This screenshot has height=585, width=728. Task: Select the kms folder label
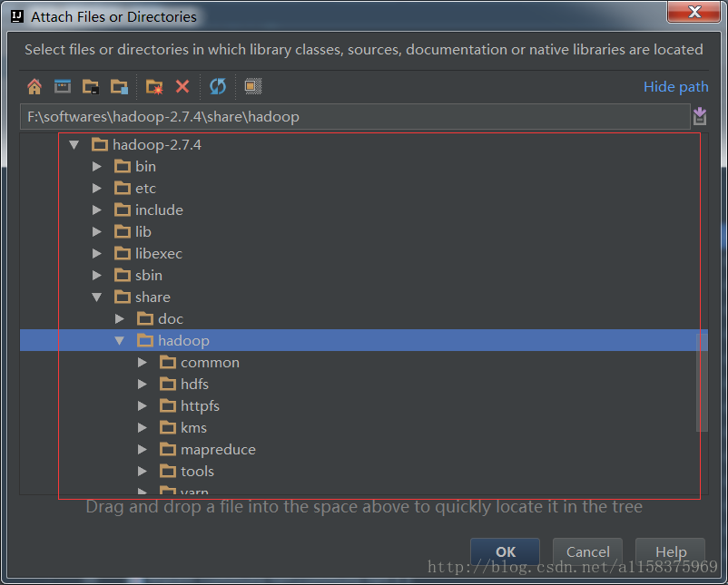tap(193, 428)
